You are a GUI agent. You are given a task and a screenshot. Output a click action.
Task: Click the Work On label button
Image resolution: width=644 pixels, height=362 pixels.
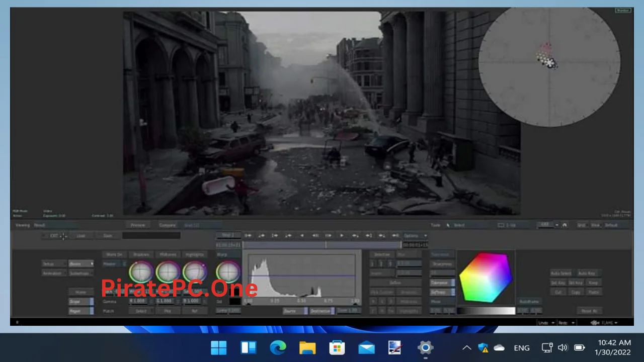(115, 254)
